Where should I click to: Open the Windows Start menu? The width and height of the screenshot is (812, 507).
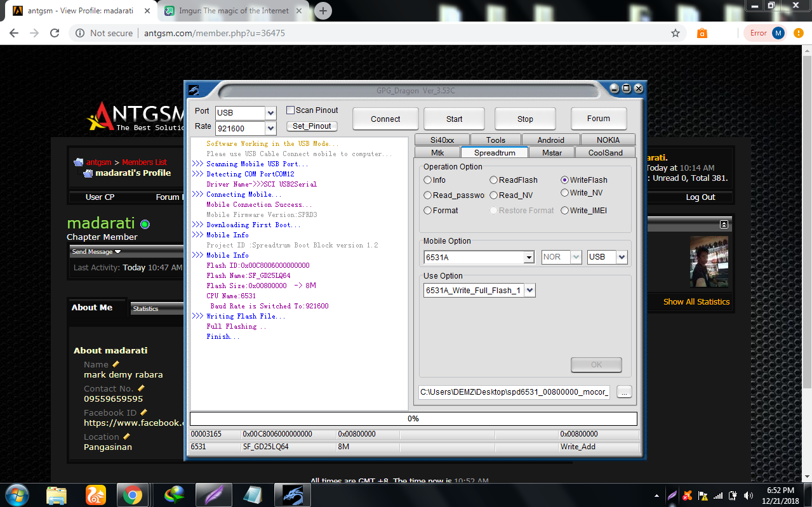coord(17,494)
